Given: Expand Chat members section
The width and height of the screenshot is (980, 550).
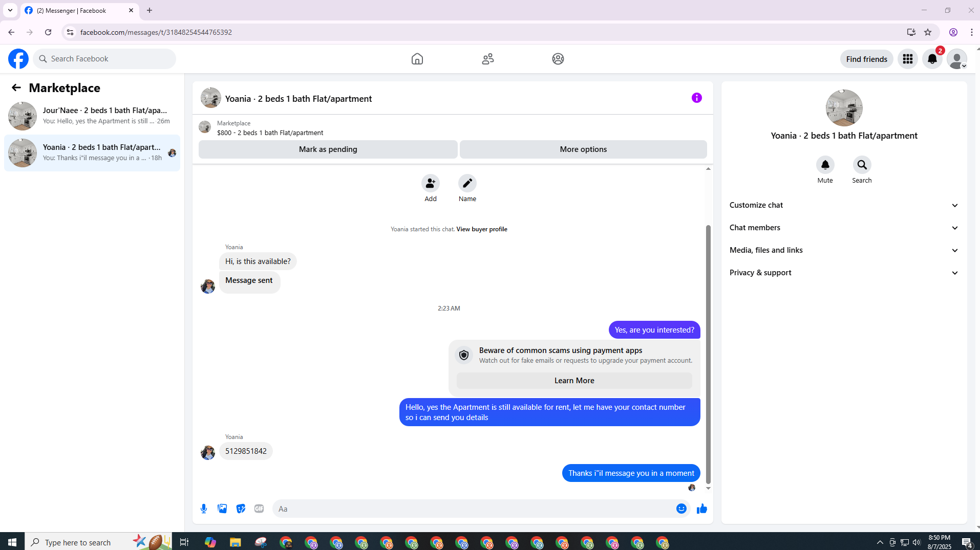Looking at the screenshot, I should 844,228.
